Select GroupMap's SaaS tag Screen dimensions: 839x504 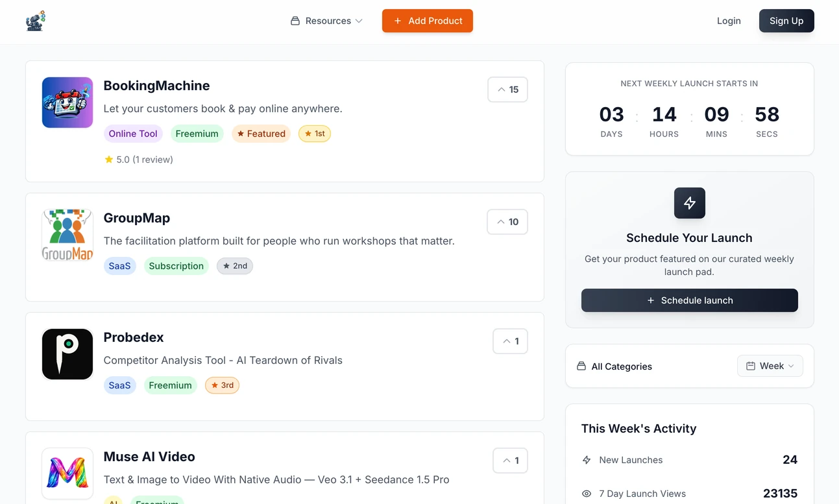point(120,266)
